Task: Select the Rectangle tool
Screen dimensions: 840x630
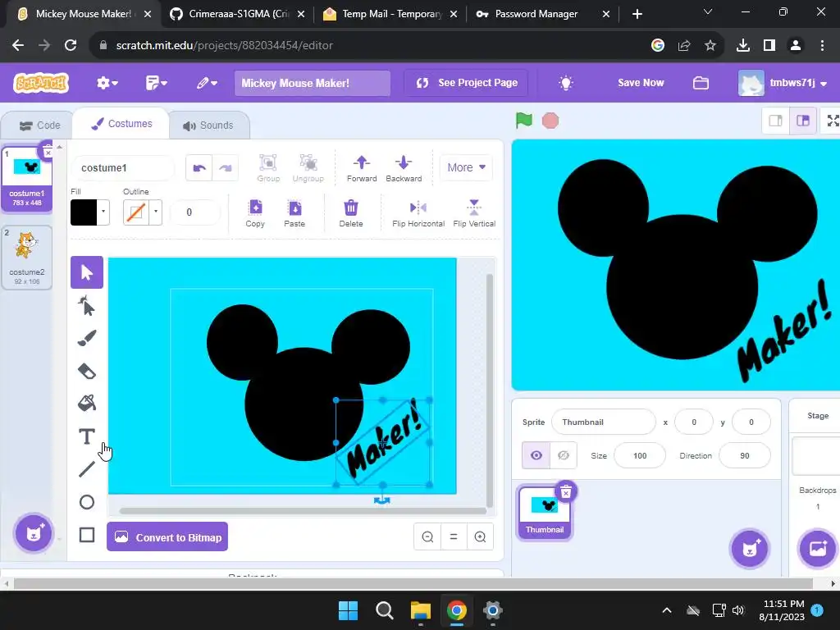Action: [87, 535]
